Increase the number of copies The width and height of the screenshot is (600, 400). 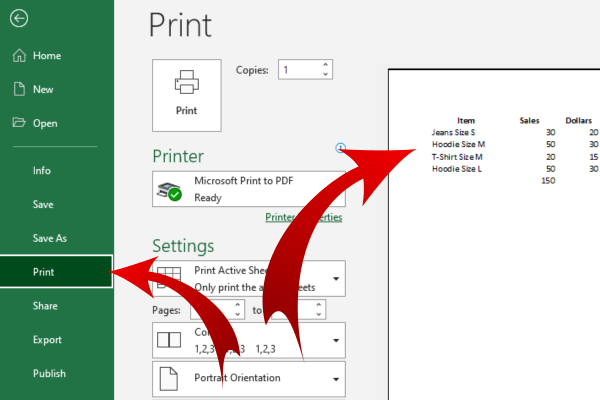pyautogui.click(x=325, y=65)
